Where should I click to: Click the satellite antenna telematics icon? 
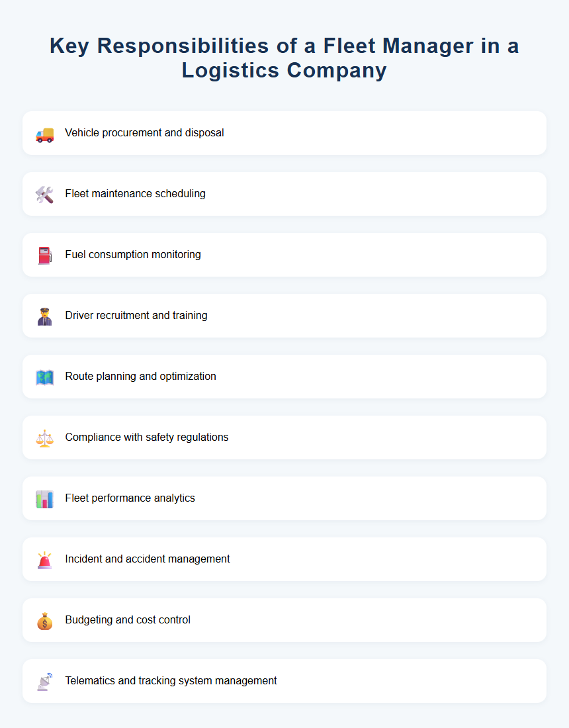pyautogui.click(x=44, y=682)
